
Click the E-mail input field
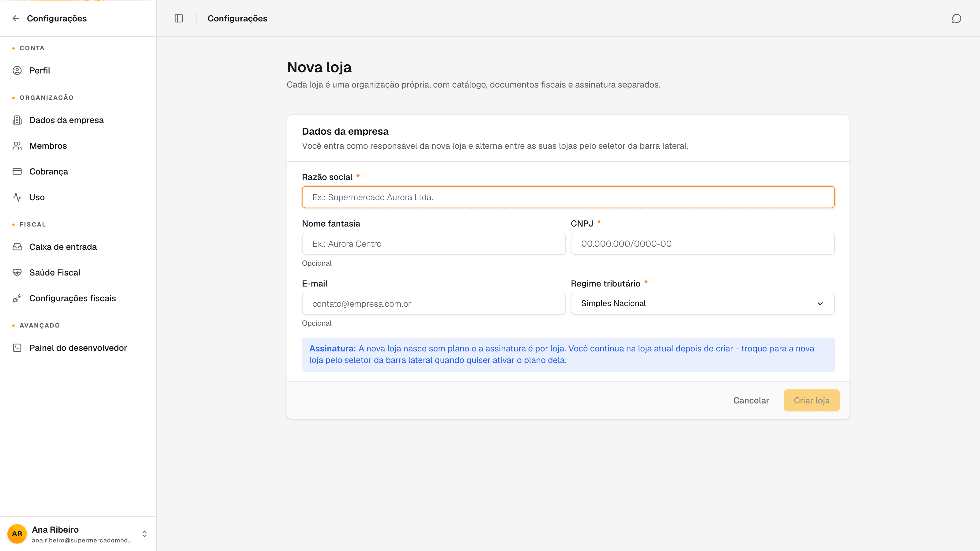click(434, 303)
